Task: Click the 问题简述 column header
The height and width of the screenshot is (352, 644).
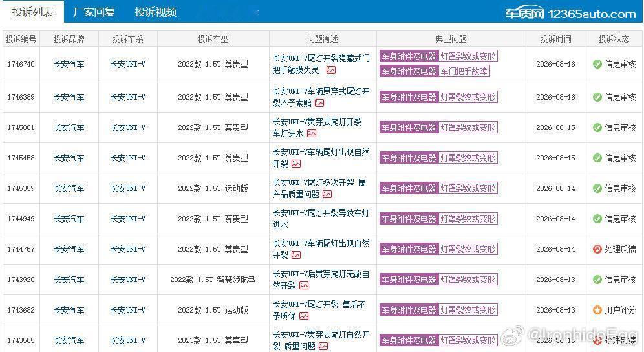Action: pyautogui.click(x=323, y=39)
